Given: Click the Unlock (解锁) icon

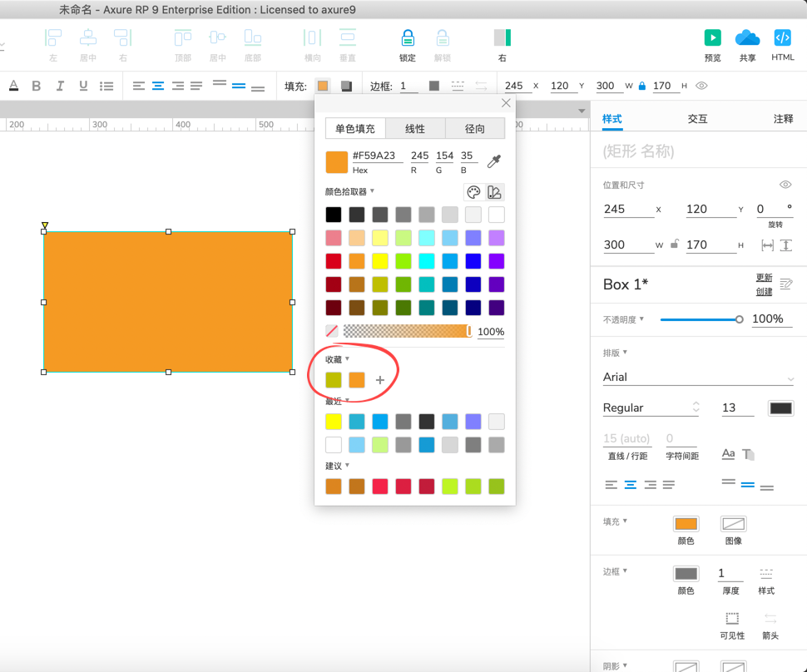Looking at the screenshot, I should [x=442, y=38].
